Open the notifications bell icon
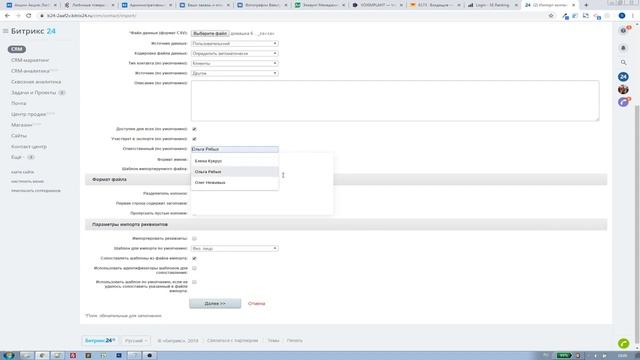Viewport: 640px width, 360px height. [x=623, y=48]
